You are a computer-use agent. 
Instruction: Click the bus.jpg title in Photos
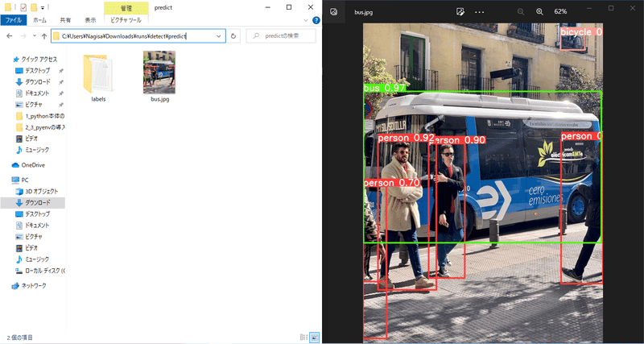[364, 12]
